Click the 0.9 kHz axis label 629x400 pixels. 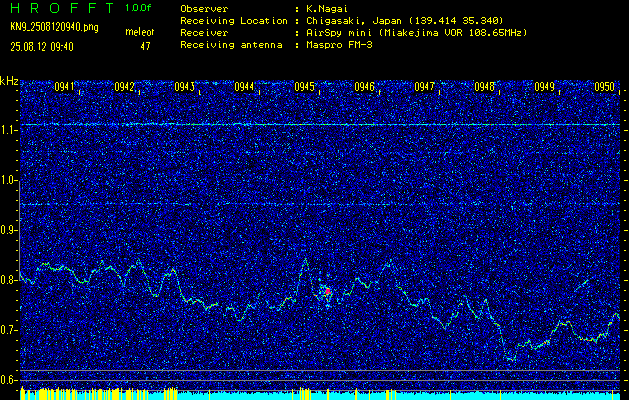pos(8,230)
